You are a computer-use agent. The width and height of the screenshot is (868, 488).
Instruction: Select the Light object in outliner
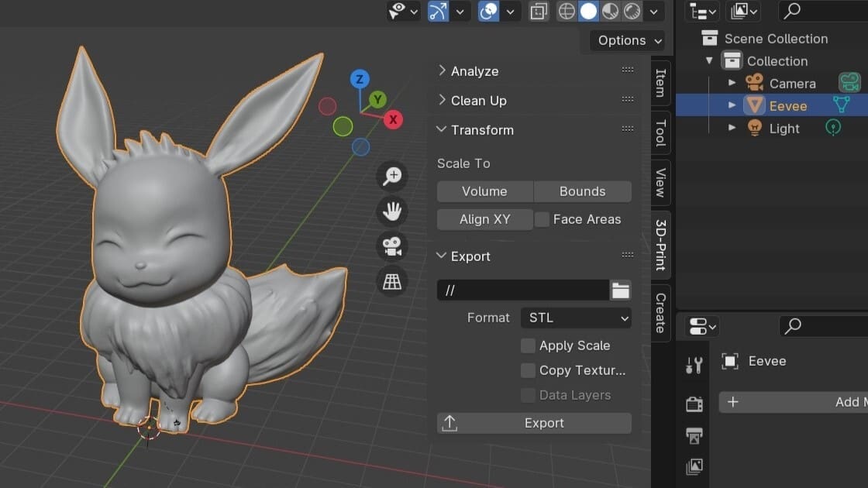(784, 129)
